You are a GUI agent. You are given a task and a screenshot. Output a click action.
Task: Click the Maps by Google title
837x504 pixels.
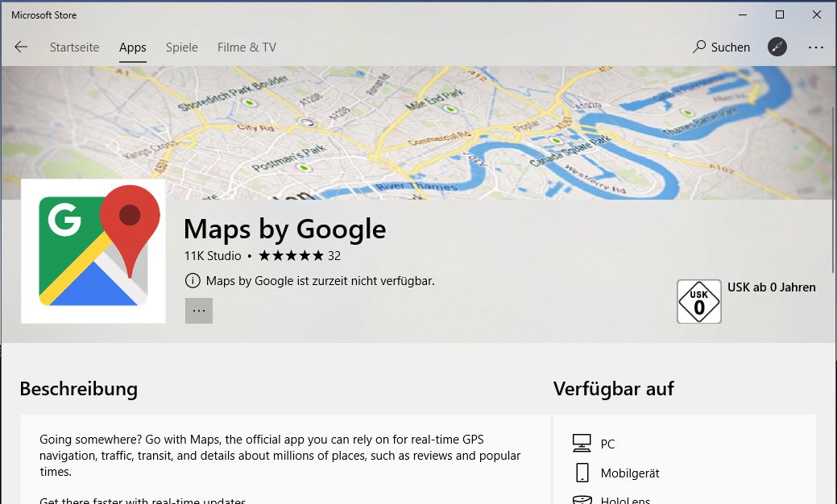pos(285,229)
